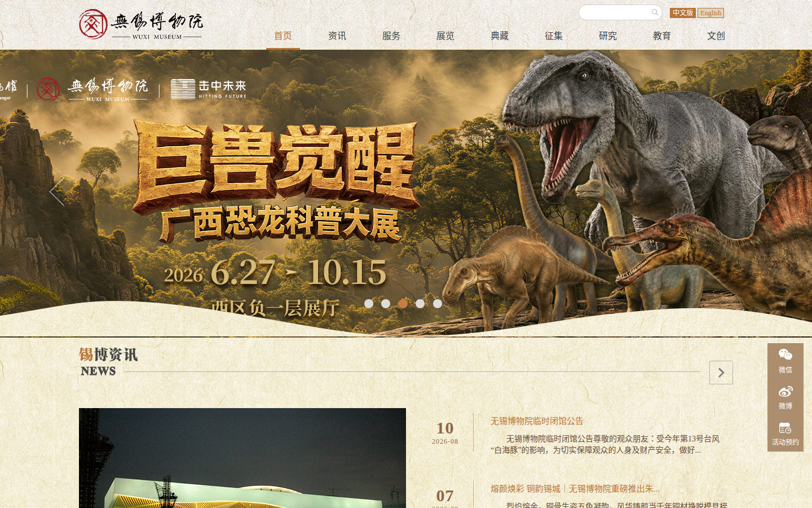Open the 征集 nav menu
The height and width of the screenshot is (508, 812).
pyautogui.click(x=554, y=36)
